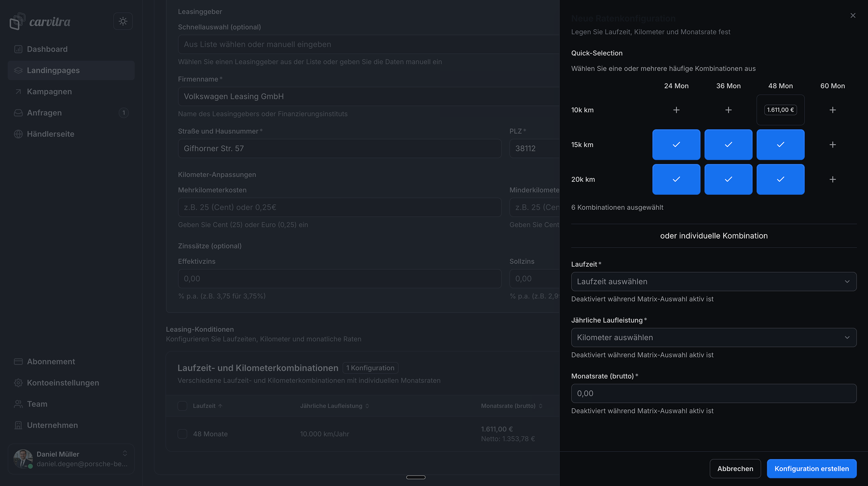The width and height of the screenshot is (868, 486).
Task: Click the Monatsrate (brutto) input field
Action: pos(713,393)
